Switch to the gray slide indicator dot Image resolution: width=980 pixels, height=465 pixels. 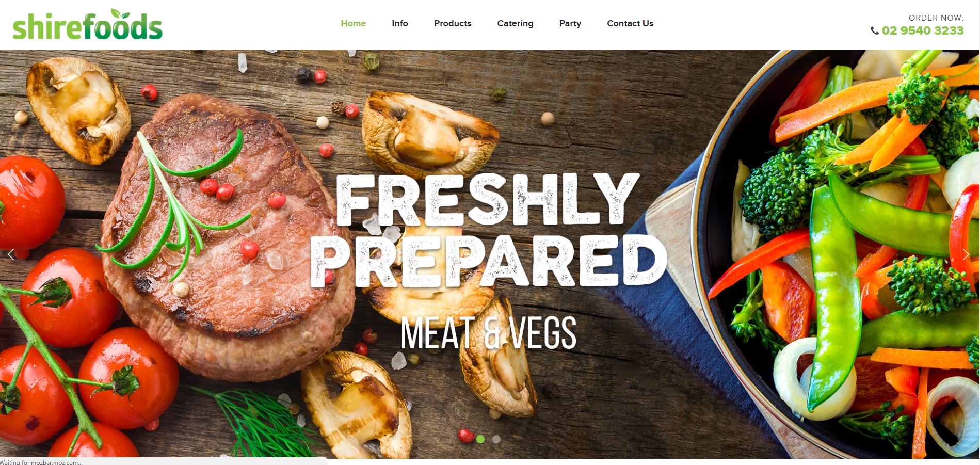coord(496,439)
